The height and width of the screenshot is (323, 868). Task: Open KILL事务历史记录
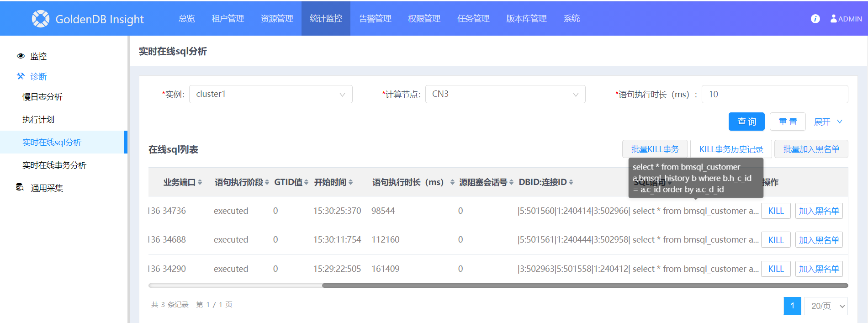pyautogui.click(x=731, y=149)
